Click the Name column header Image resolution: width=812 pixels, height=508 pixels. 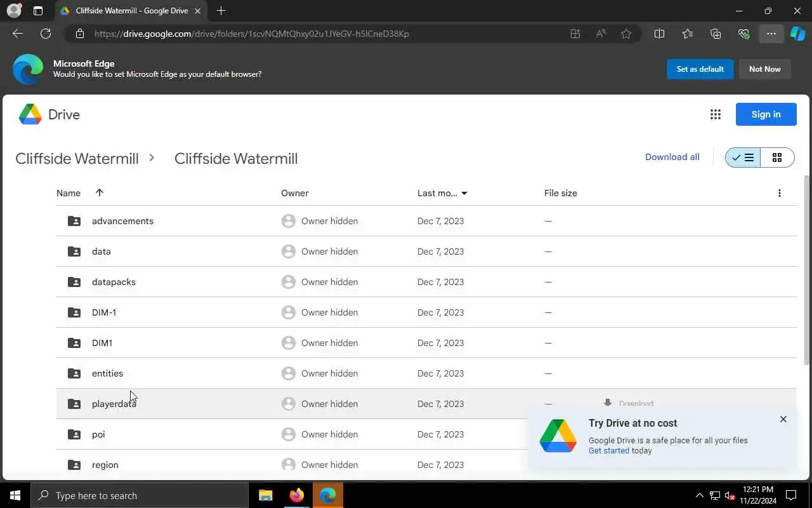[x=69, y=193]
